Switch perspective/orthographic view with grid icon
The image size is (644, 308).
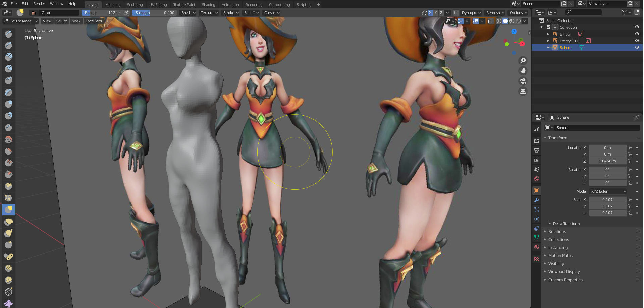pyautogui.click(x=523, y=91)
